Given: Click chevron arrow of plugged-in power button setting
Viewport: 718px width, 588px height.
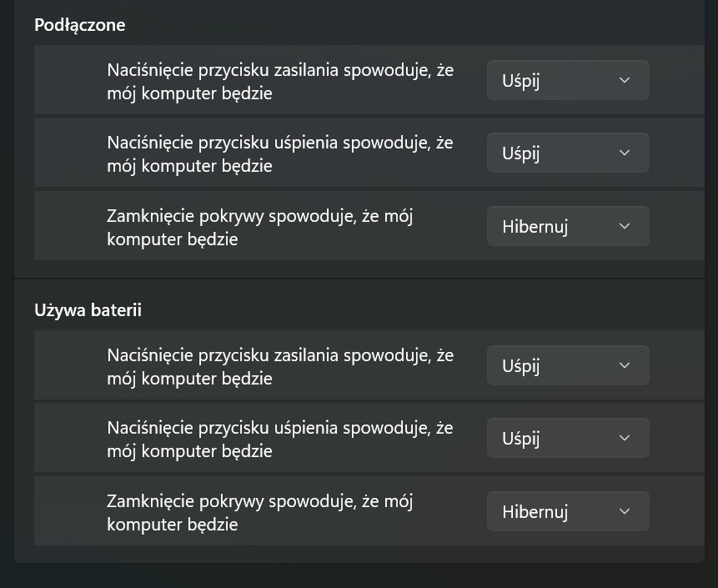Looking at the screenshot, I should [x=625, y=81].
